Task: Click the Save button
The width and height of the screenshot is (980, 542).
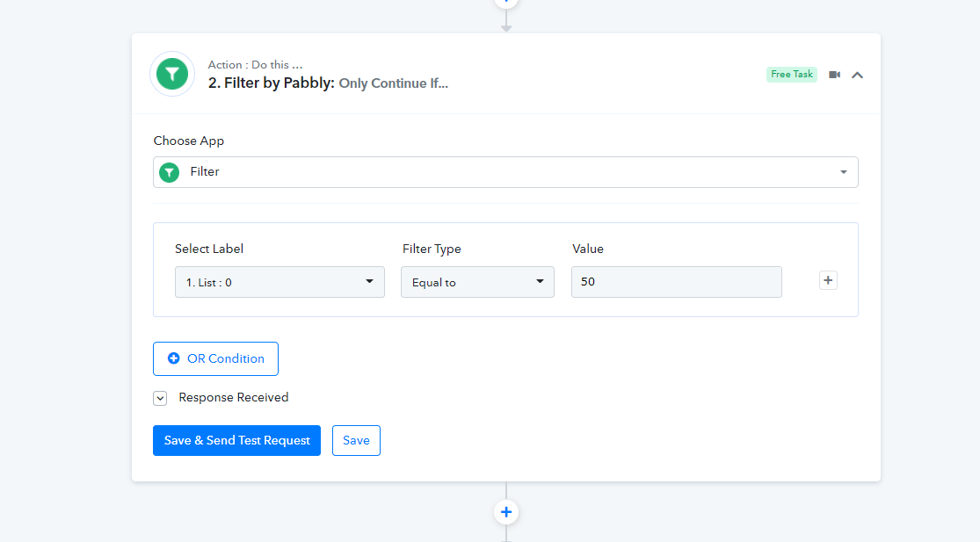Action: tap(356, 441)
